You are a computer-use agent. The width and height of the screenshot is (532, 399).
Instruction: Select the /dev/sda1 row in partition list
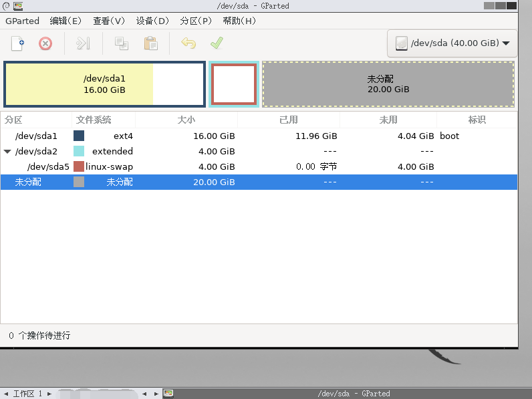[259, 136]
